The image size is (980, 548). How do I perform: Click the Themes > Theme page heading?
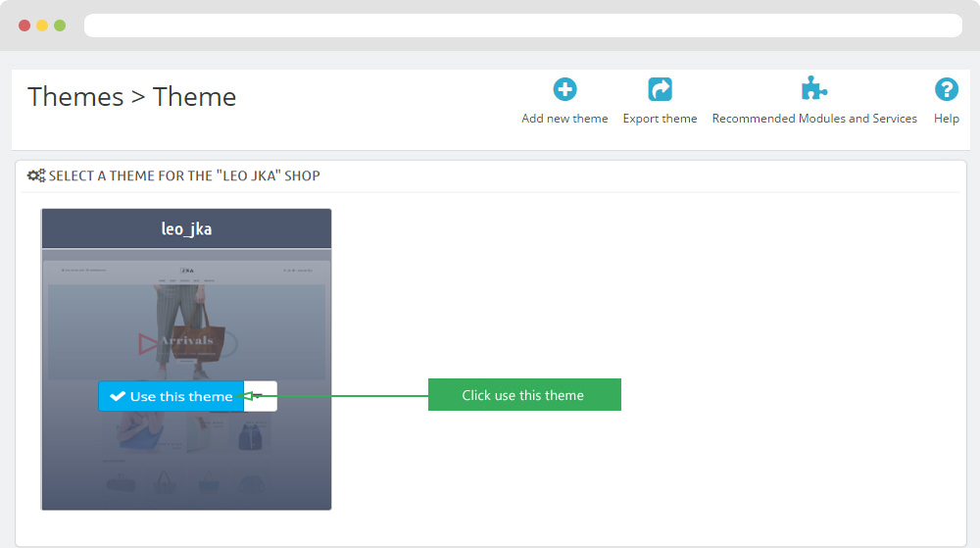click(132, 97)
